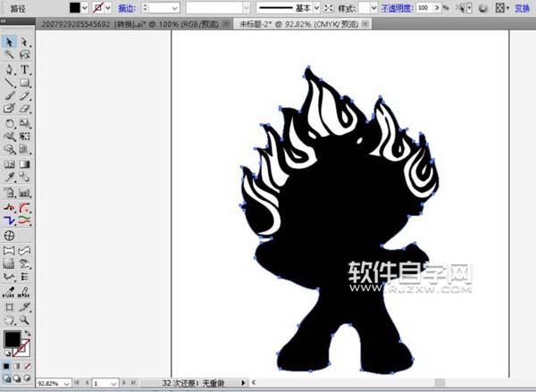
Task: Open the brush definition dropdown
Action: (x=247, y=7)
